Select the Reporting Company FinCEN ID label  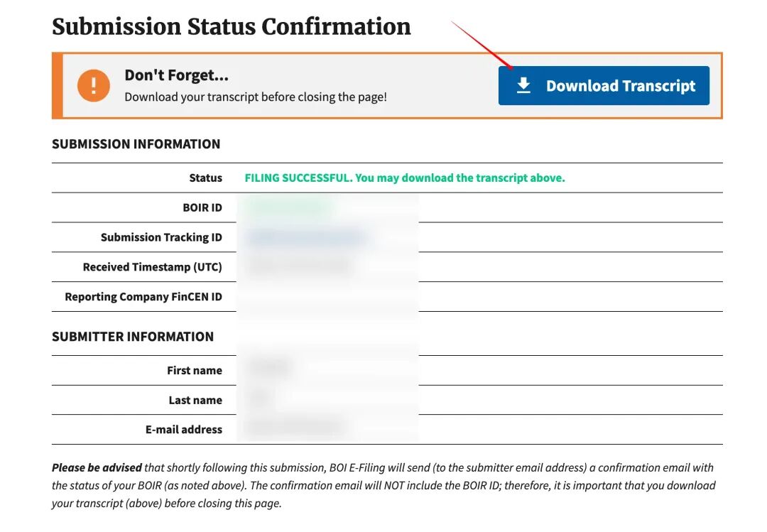pyautogui.click(x=143, y=297)
